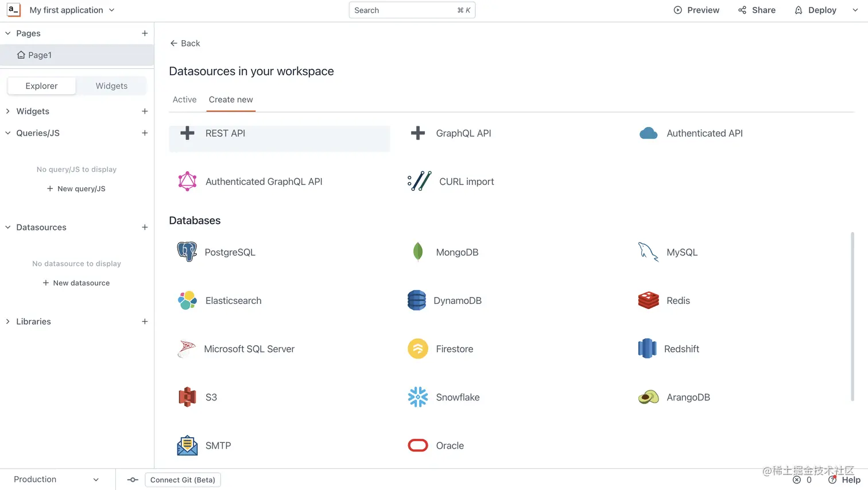
Task: Open the Help button
Action: [x=844, y=480]
